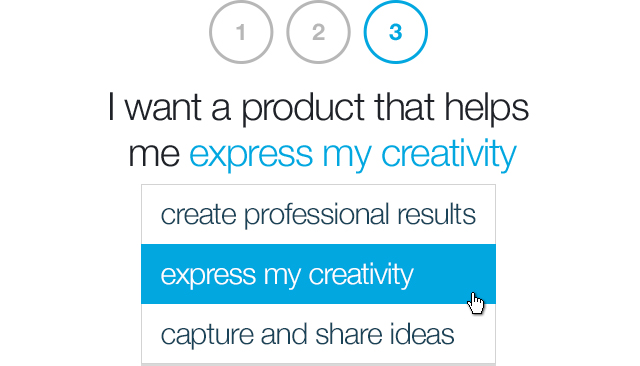
Task: Go to step 2 circle
Action: (318, 32)
